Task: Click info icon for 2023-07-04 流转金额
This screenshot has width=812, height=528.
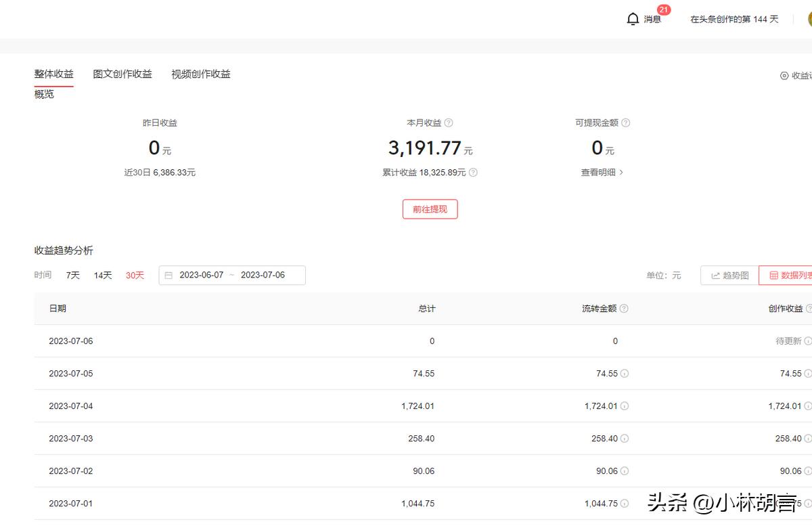Action: point(625,406)
